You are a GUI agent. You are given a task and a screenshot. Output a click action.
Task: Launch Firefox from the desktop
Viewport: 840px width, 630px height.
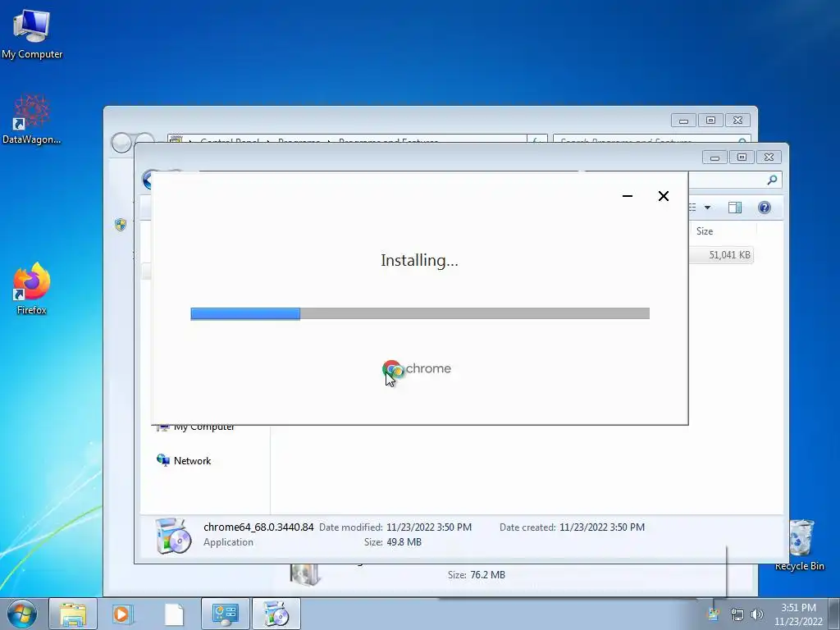[x=32, y=288]
